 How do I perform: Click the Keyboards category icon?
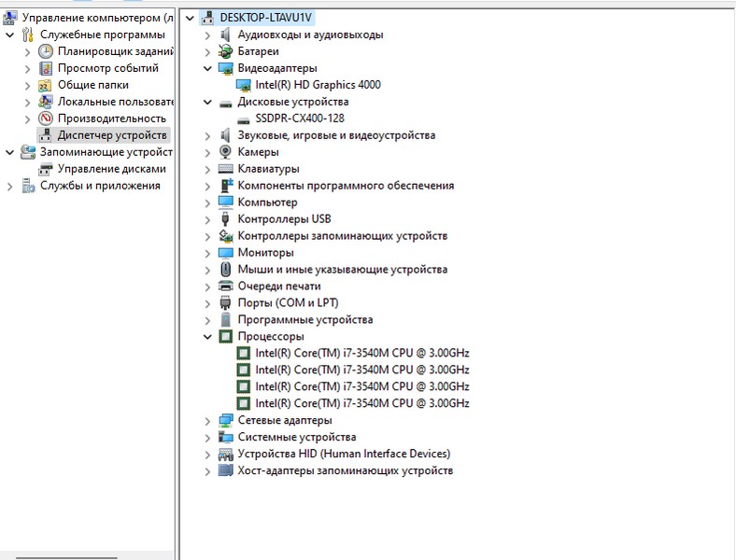pyautogui.click(x=225, y=169)
